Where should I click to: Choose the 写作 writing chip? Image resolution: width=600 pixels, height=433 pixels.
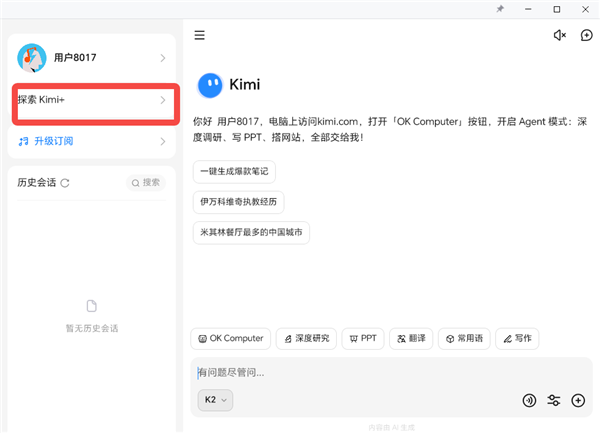click(517, 339)
